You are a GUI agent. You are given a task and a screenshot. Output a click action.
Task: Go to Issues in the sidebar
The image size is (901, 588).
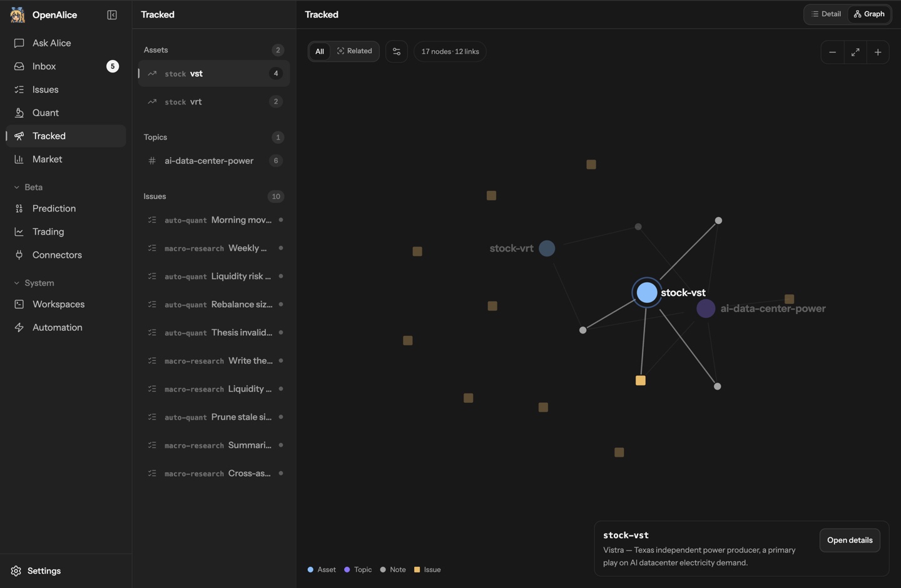coord(66,89)
